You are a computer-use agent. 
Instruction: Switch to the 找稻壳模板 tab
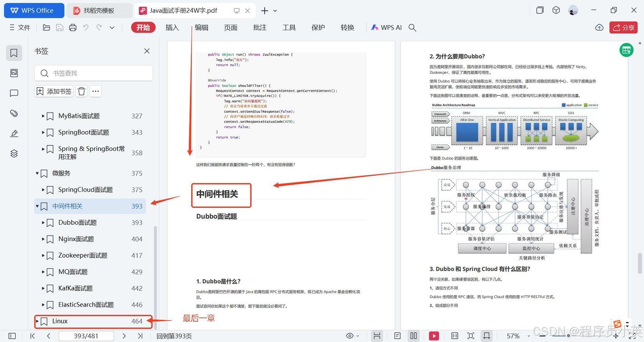point(99,10)
